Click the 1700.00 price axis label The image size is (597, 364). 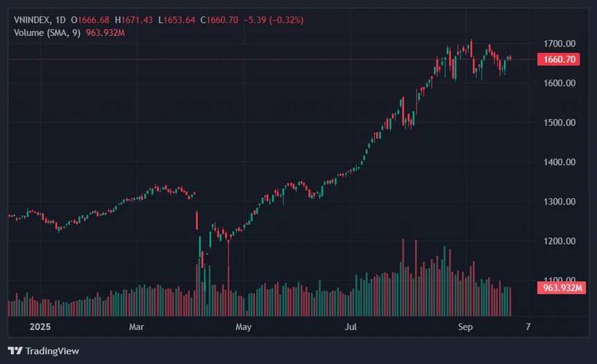click(560, 44)
